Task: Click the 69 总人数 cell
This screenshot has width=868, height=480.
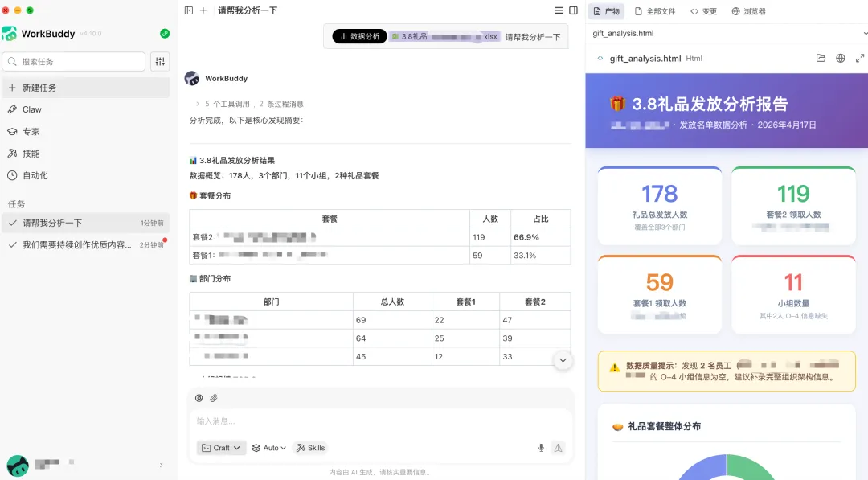Action: point(392,320)
